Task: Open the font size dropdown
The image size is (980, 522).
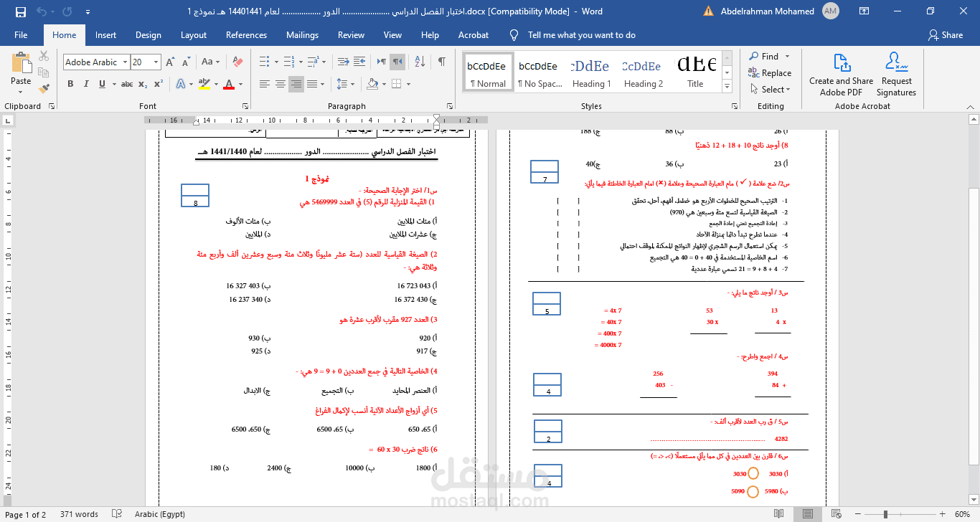Action: coord(156,62)
